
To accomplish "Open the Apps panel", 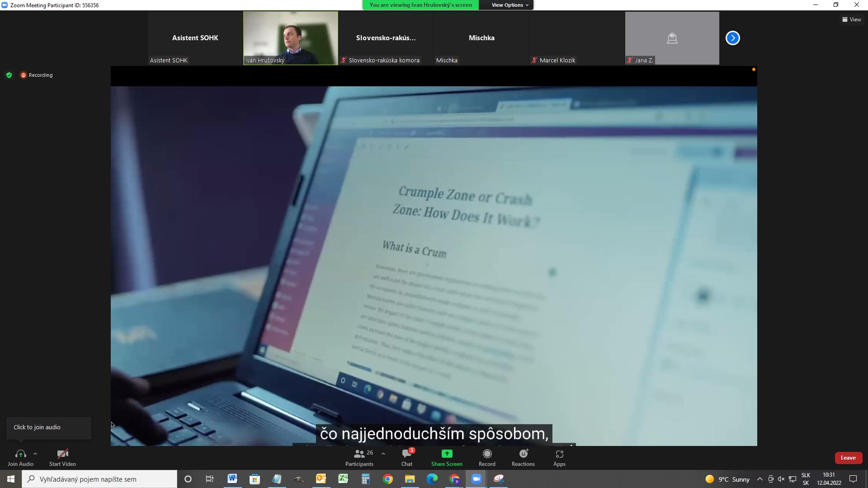I will point(559,457).
